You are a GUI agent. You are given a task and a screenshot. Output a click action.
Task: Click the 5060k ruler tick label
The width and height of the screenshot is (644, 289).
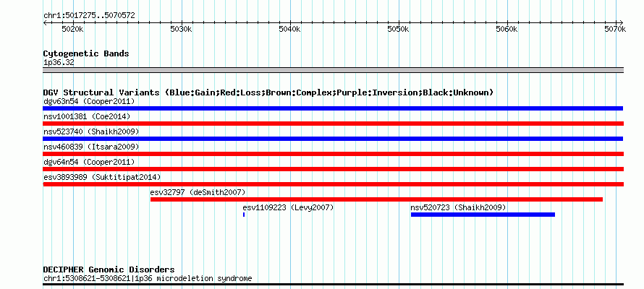click(507, 30)
